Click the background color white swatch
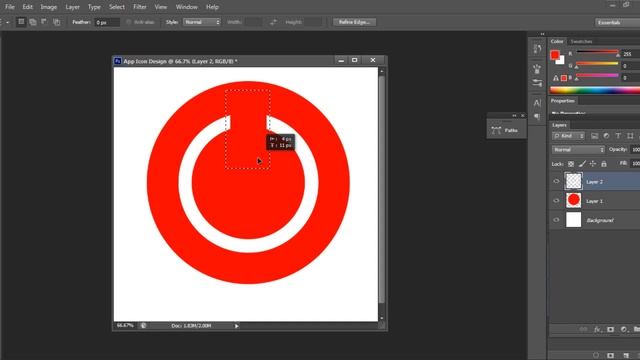The width and height of the screenshot is (640, 360). [x=561, y=61]
